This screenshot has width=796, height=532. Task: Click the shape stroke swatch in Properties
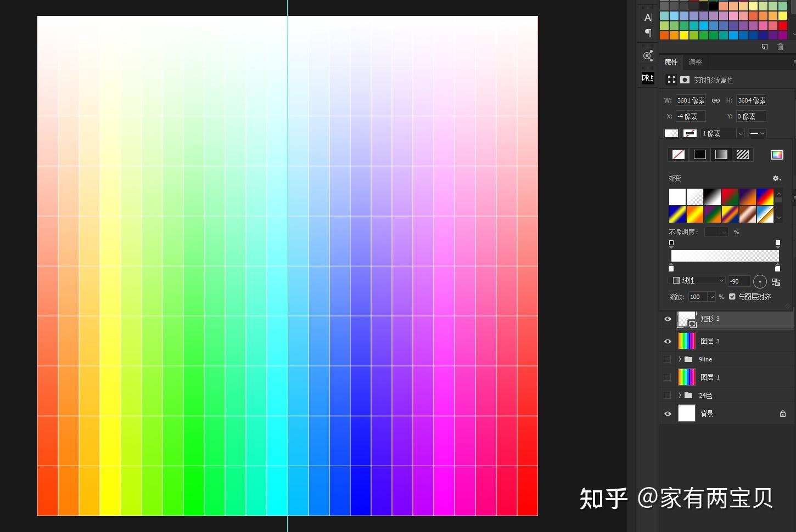690,133
